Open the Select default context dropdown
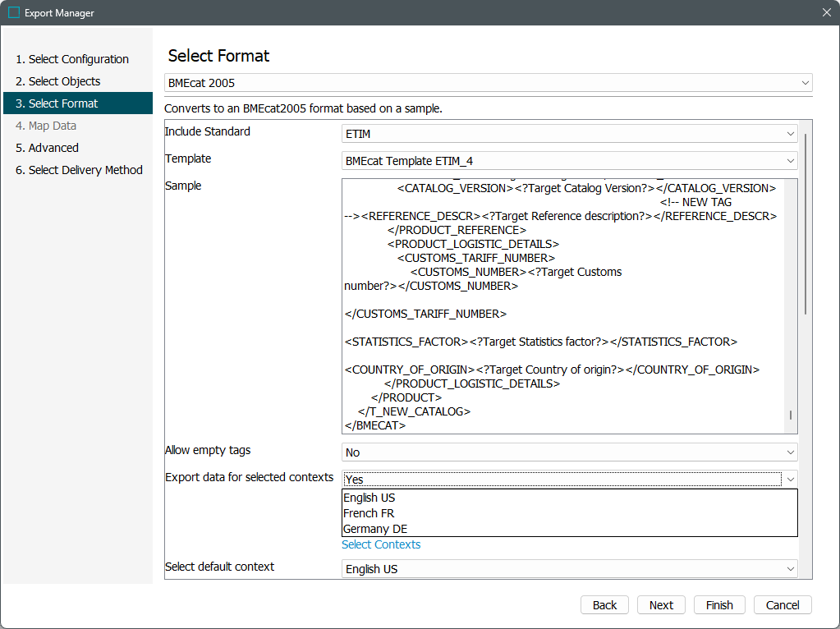Screen dimensions: 840x629 coord(569,569)
